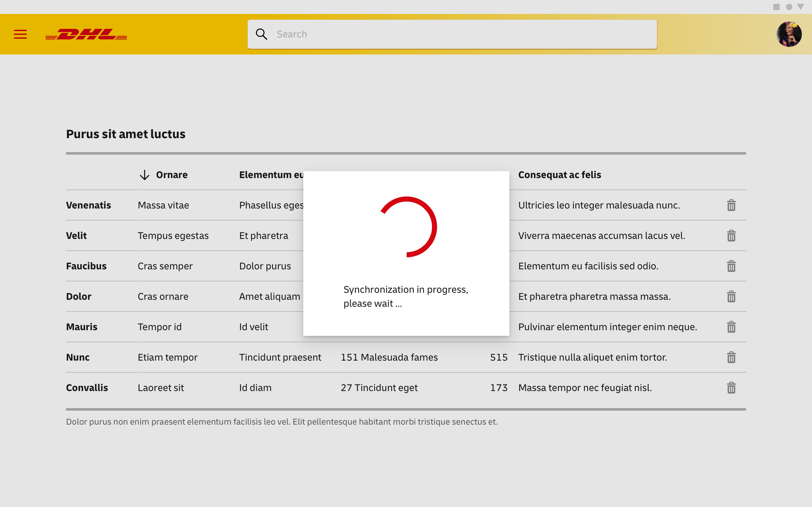Delete the Faucibus row

[x=731, y=266]
